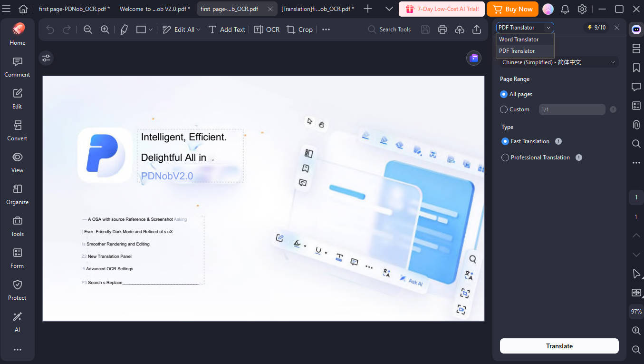Click the undo arrow in toolbar

(x=50, y=30)
